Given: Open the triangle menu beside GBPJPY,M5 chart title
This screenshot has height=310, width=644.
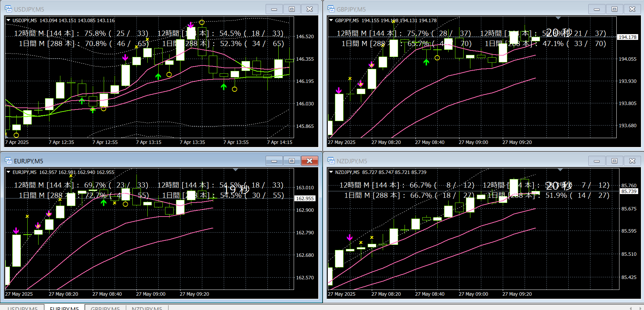Looking at the screenshot, I should [331, 20].
